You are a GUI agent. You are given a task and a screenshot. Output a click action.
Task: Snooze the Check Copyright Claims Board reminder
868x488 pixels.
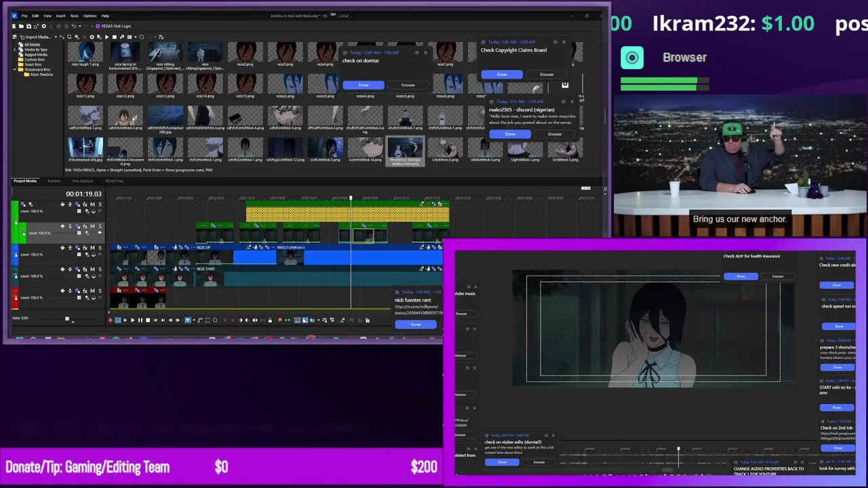point(547,75)
